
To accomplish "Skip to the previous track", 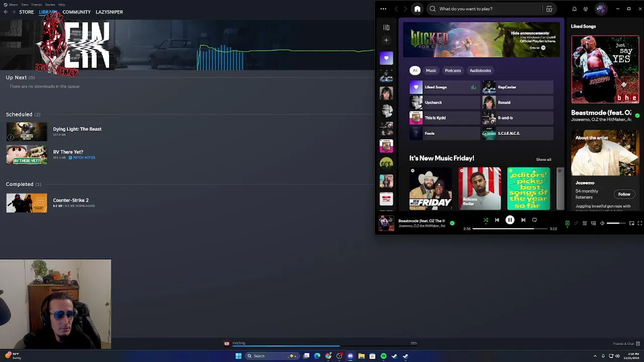I will click(497, 220).
